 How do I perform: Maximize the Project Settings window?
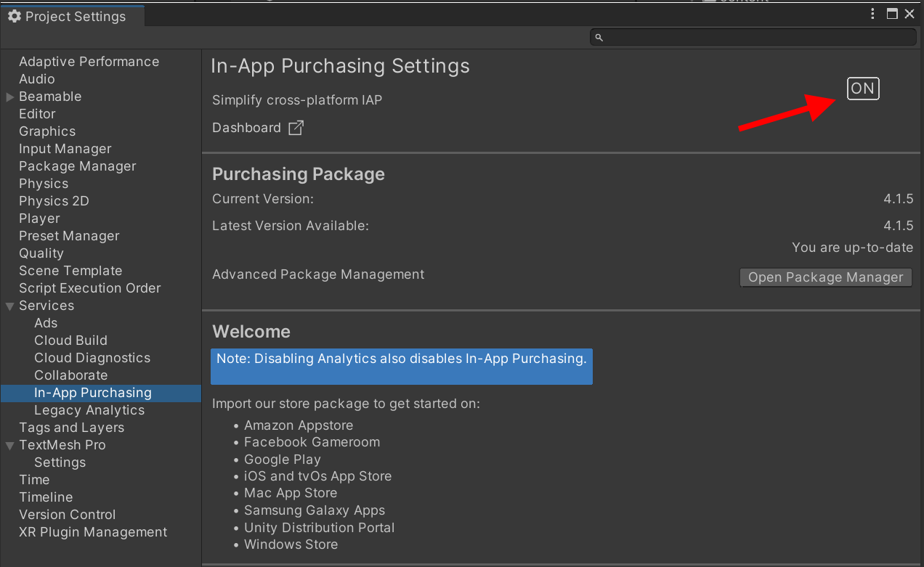coord(892,14)
